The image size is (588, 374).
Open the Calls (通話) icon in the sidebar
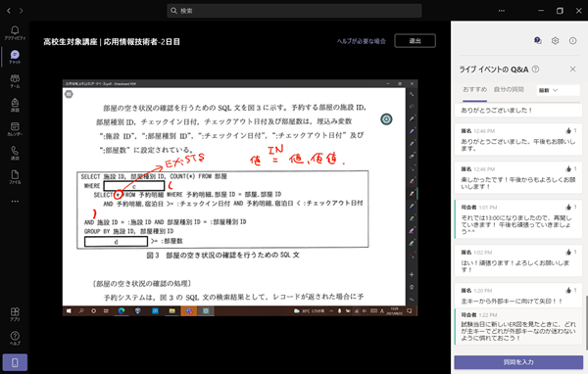[x=15, y=153]
